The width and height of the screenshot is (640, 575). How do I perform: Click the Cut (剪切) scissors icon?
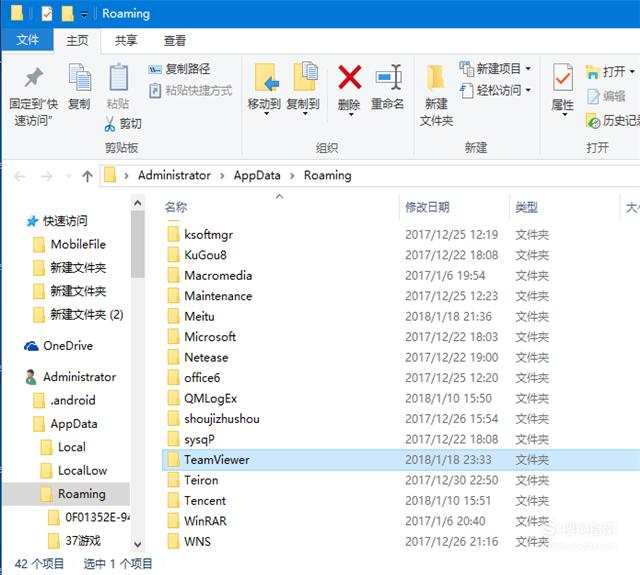click(x=109, y=124)
